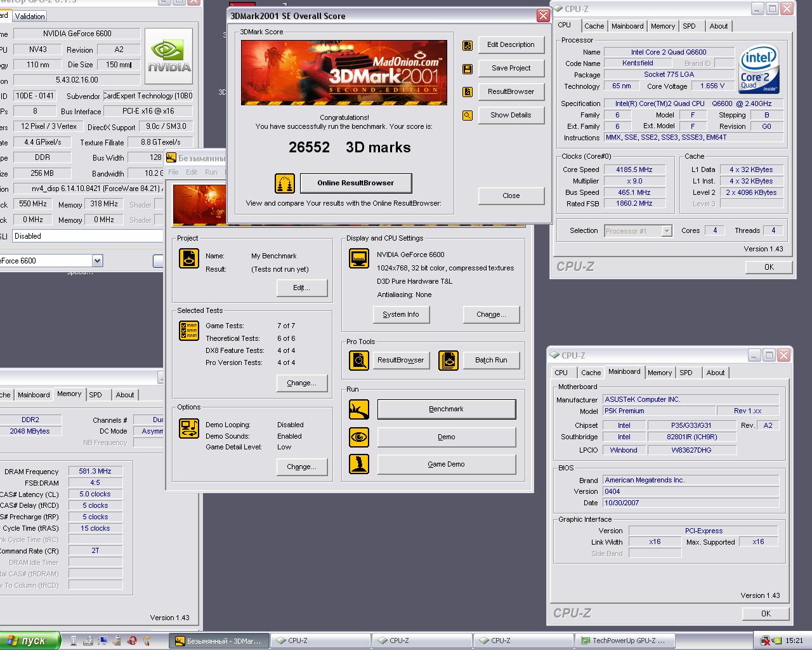Click the 3DMark window title bar icon
This screenshot has width=812, height=650.
click(x=171, y=157)
